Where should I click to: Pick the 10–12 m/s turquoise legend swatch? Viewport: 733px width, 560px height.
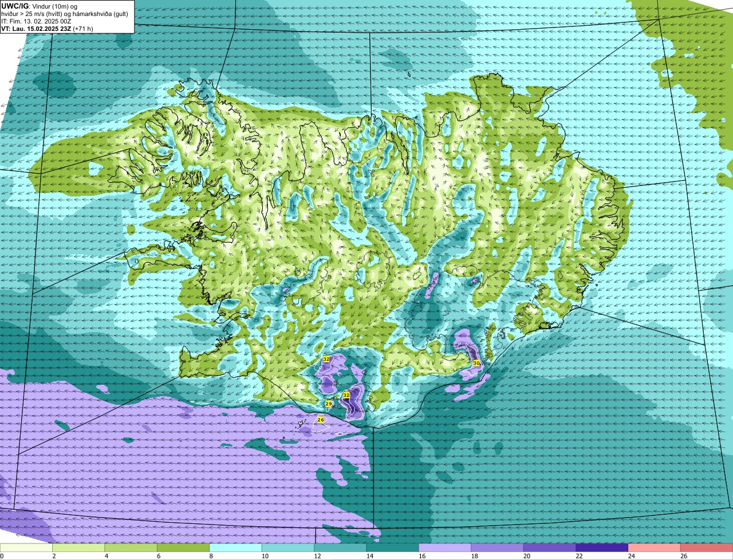(x=288, y=548)
